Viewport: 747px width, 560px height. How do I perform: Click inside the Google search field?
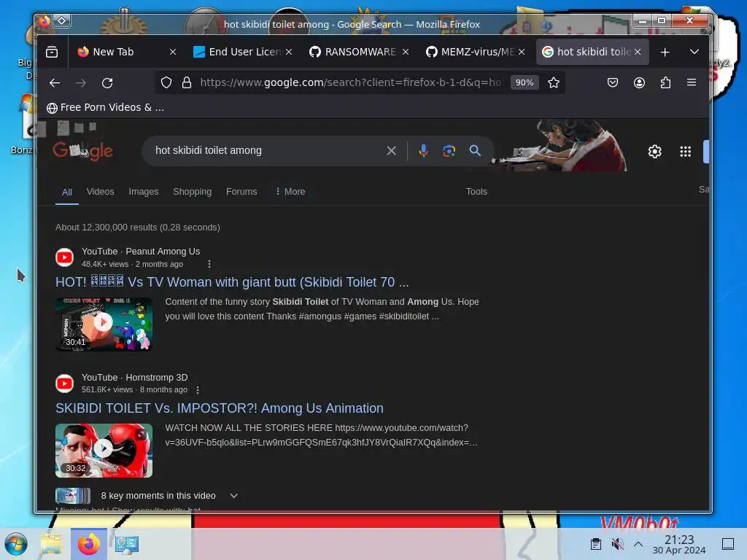pyautogui.click(x=267, y=150)
